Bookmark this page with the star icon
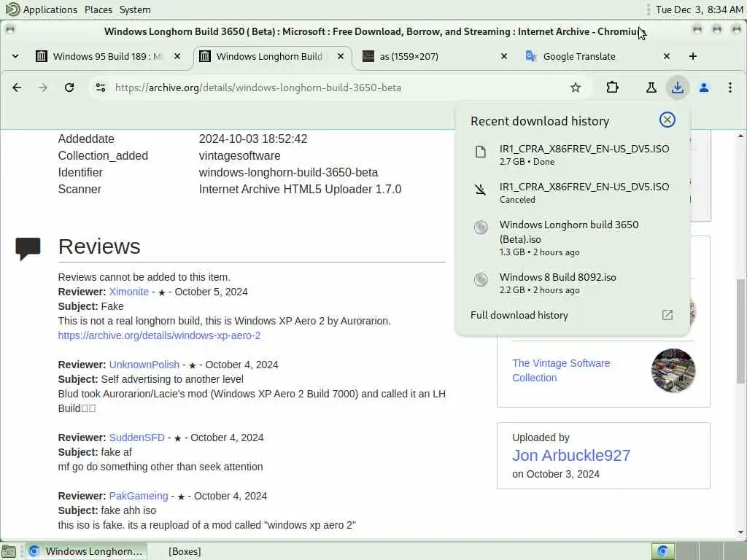The width and height of the screenshot is (747, 560). pyautogui.click(x=576, y=87)
